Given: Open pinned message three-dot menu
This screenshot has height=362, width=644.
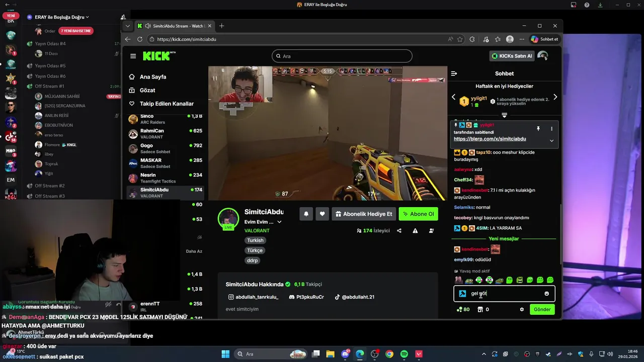Looking at the screenshot, I should pos(551,129).
